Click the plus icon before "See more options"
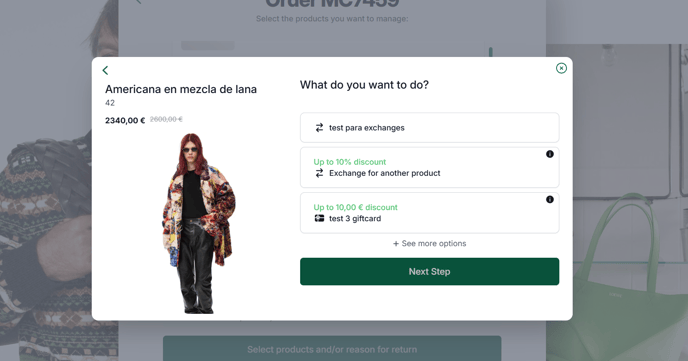 pyautogui.click(x=396, y=243)
